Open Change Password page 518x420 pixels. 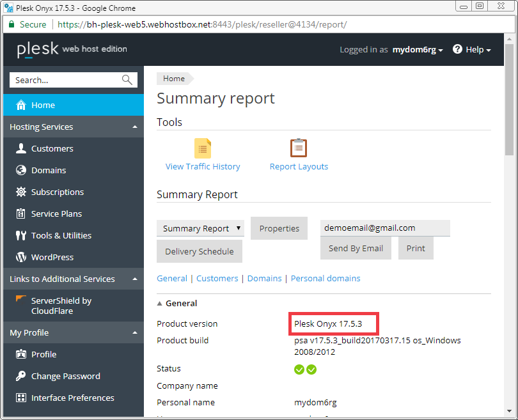[74, 376]
